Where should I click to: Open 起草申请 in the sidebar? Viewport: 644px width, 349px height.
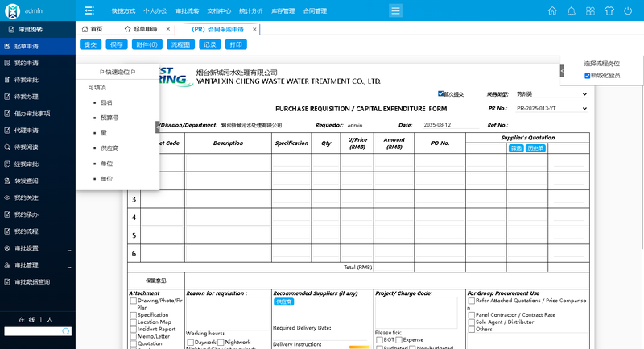[x=38, y=46]
